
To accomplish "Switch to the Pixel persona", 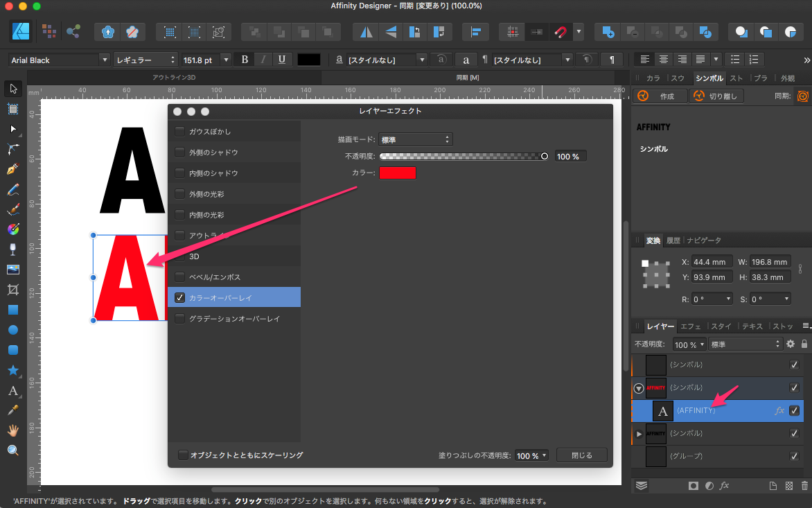I will click(x=49, y=32).
